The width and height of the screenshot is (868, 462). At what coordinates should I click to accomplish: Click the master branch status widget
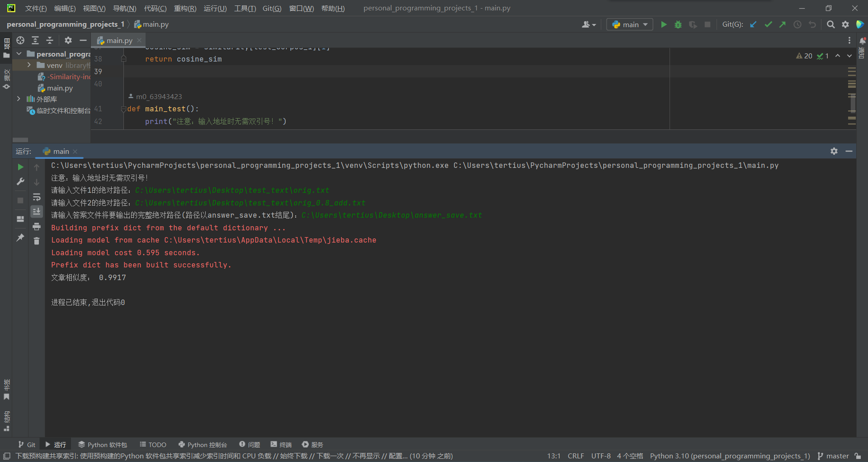[833, 456]
